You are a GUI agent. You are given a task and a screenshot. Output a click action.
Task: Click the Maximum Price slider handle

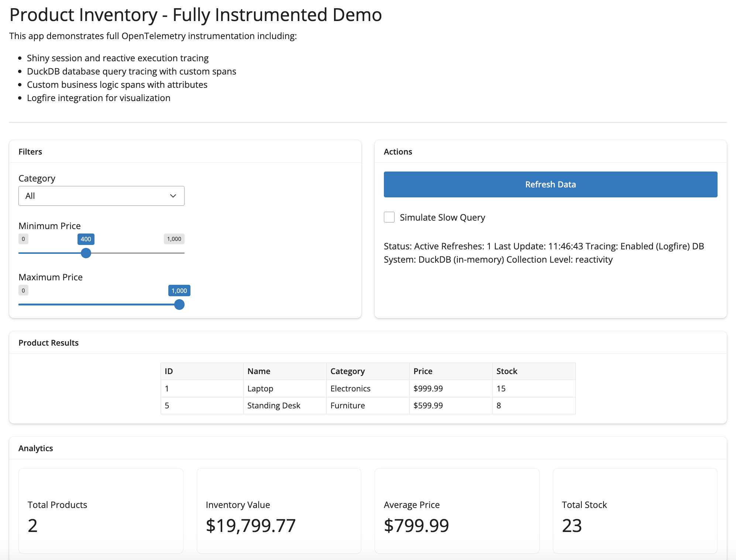179,305
